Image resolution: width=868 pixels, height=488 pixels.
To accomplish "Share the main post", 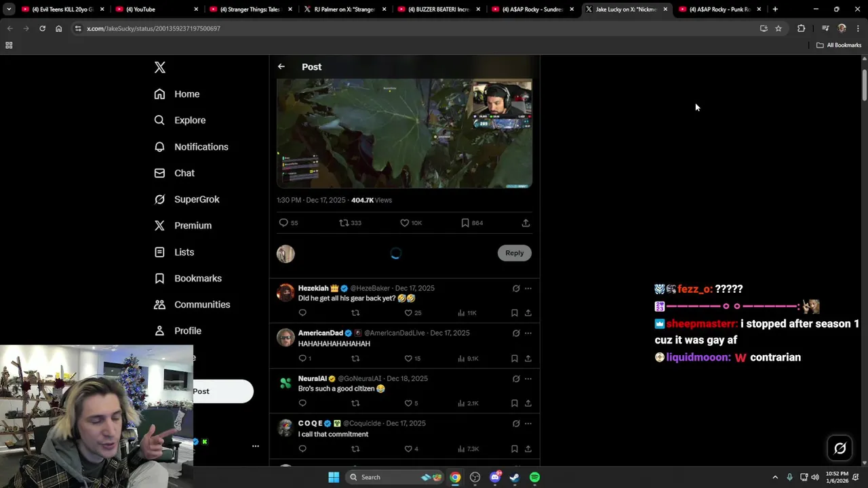I will click(x=526, y=222).
